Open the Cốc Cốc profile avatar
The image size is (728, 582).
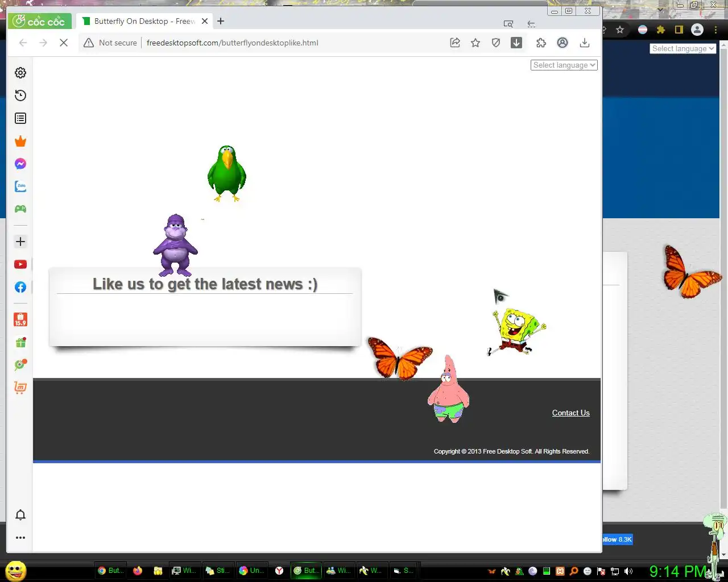(x=562, y=43)
